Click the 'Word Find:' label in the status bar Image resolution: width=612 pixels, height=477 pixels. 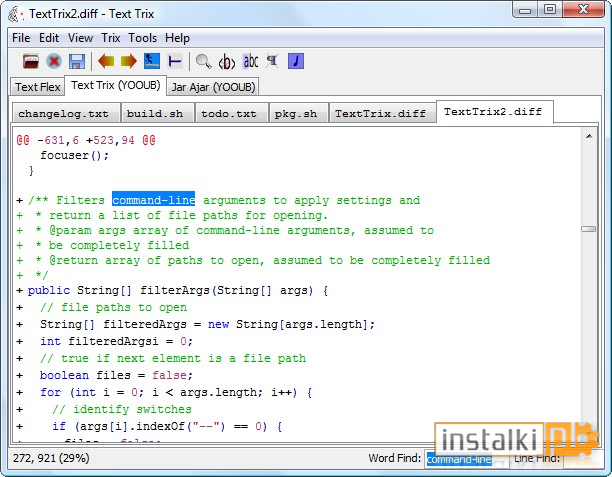(395, 458)
